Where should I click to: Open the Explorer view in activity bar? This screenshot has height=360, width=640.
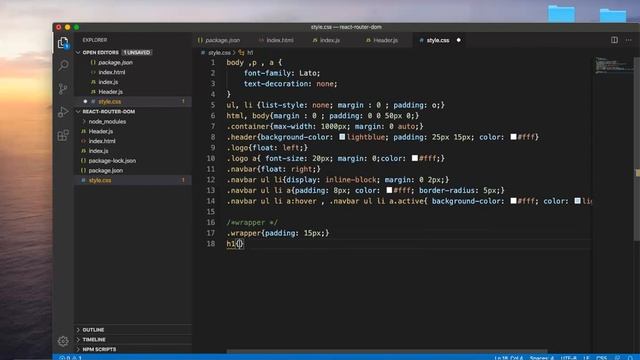[63, 43]
